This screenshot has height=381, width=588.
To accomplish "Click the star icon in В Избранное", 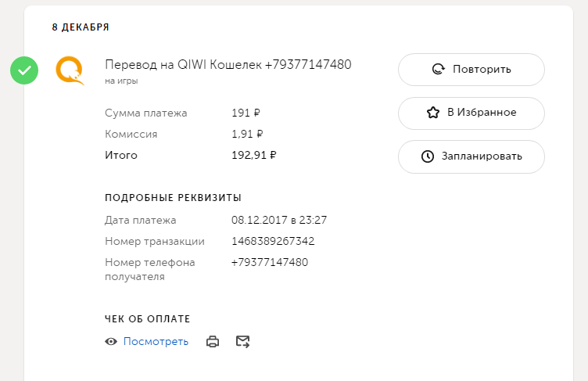I will point(433,113).
